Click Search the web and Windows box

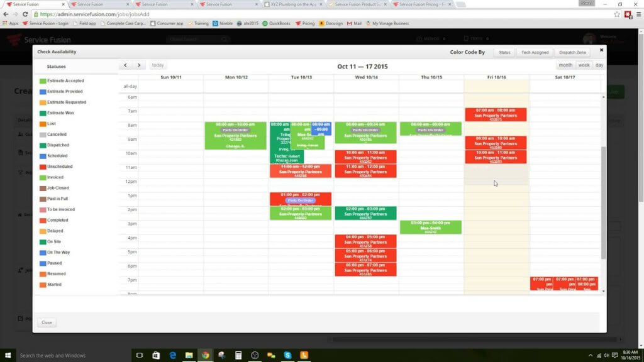coord(73,356)
